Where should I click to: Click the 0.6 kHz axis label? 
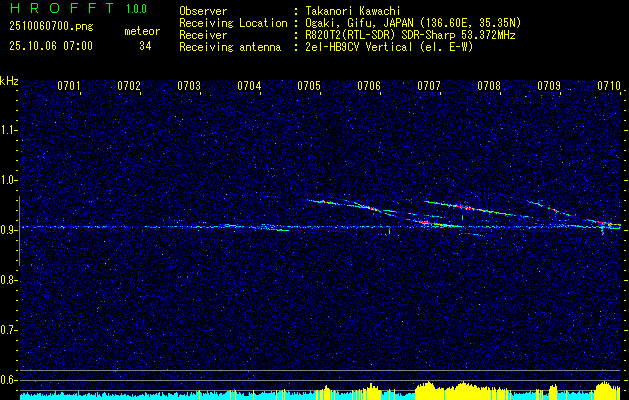[x=8, y=380]
